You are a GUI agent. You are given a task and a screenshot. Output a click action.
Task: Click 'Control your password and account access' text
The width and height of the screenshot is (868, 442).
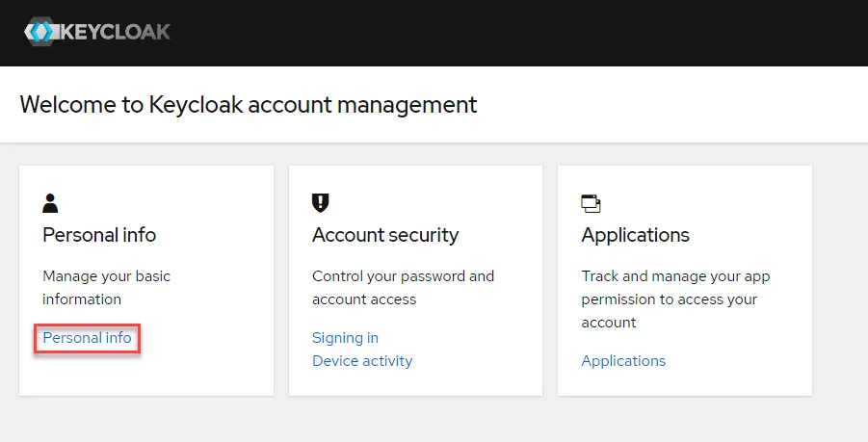[x=403, y=288]
